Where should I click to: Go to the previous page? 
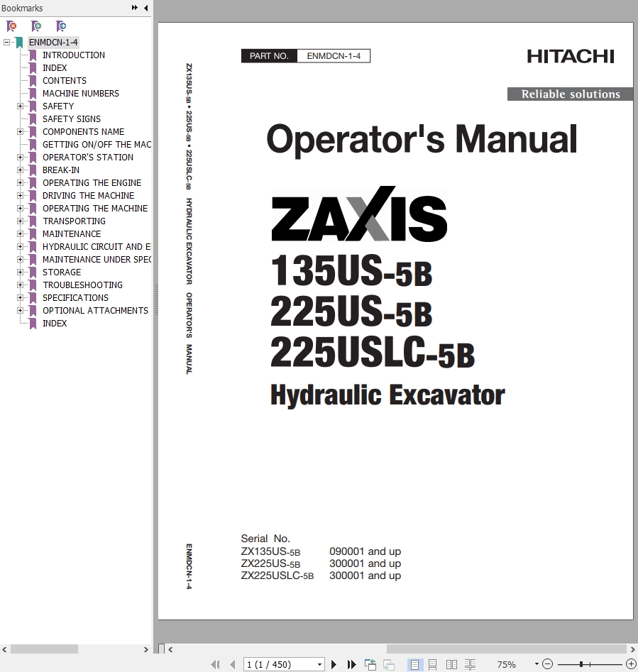[232, 664]
